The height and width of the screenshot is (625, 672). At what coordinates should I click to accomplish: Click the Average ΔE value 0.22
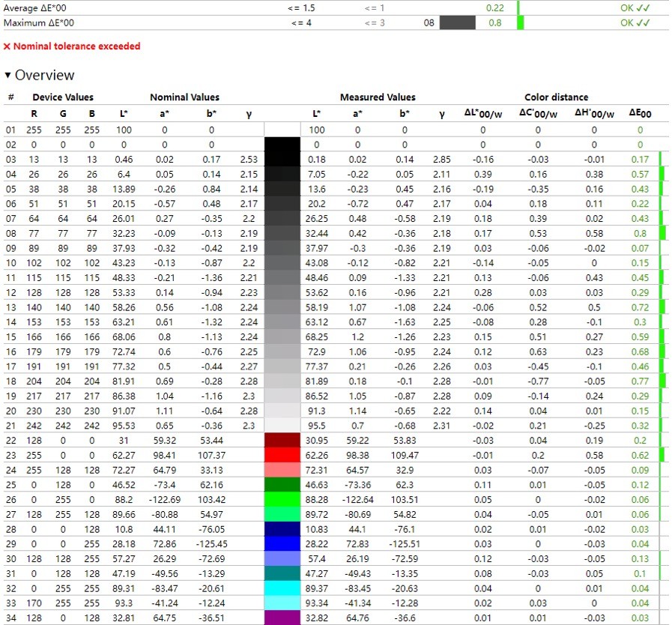pos(495,7)
